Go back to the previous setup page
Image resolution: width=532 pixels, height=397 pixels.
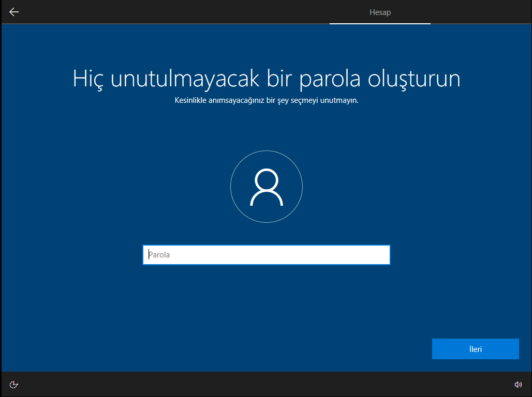point(14,12)
